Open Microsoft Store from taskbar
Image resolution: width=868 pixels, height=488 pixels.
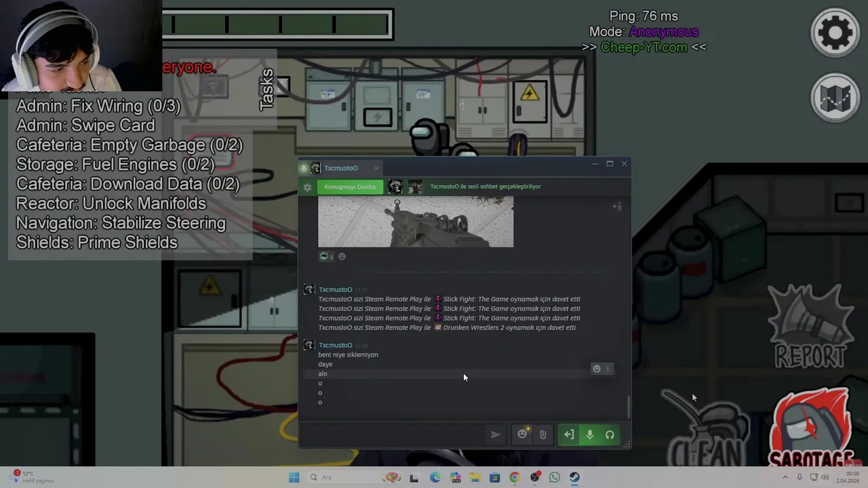coord(494,477)
